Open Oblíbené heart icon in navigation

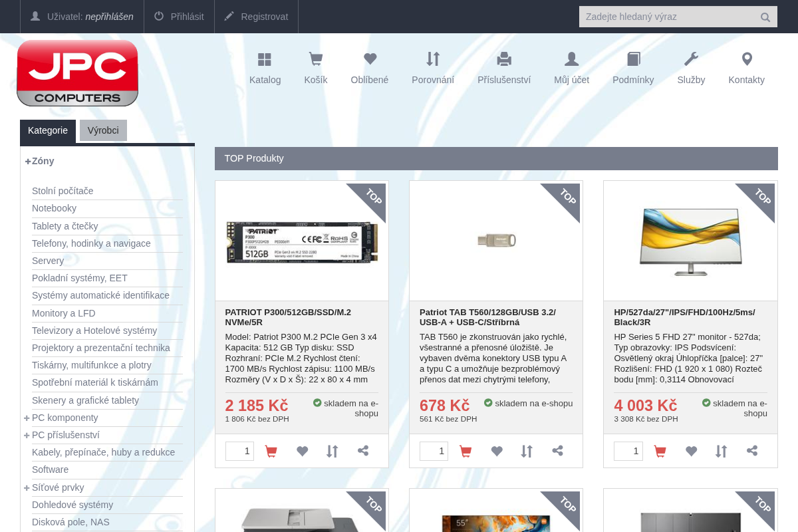(x=370, y=60)
